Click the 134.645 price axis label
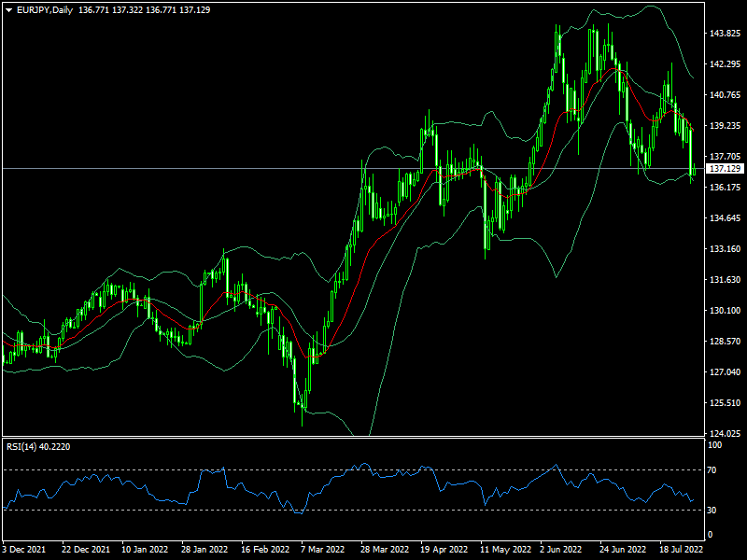The width and height of the screenshot is (747, 560). pyautogui.click(x=725, y=218)
